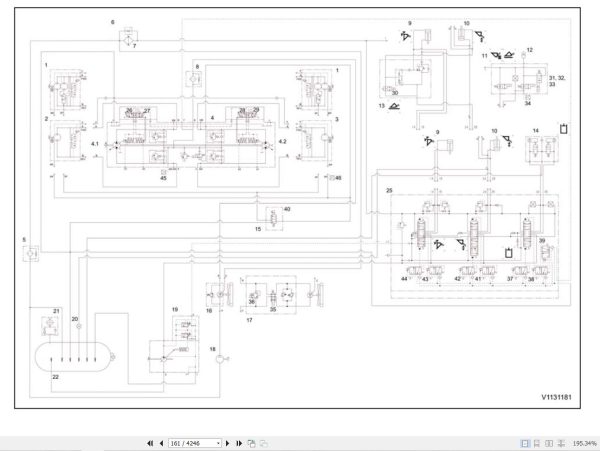Go to the previous page
Viewport: 600px width, 451px height.
tap(161, 443)
